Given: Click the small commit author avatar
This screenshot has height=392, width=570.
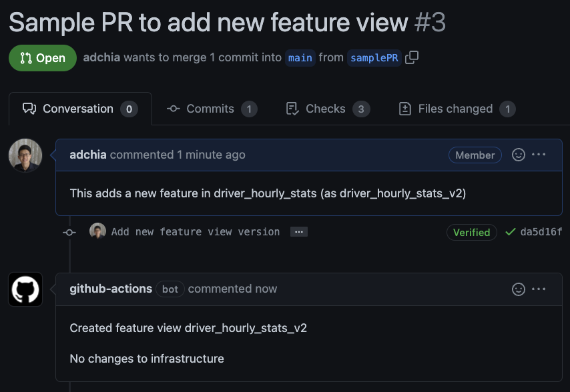Looking at the screenshot, I should tap(97, 231).
